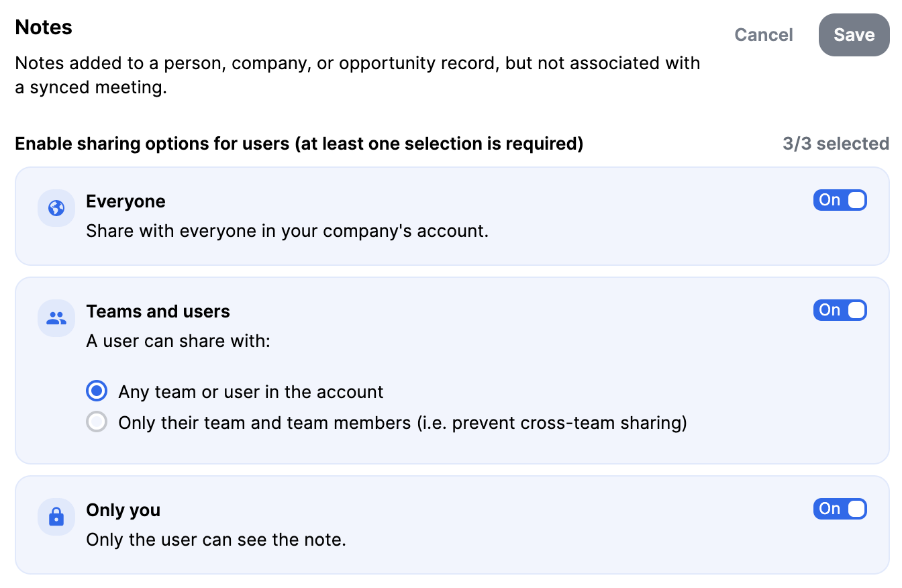Click the people icon for Teams and users
This screenshot has height=588, width=902.
(x=56, y=318)
